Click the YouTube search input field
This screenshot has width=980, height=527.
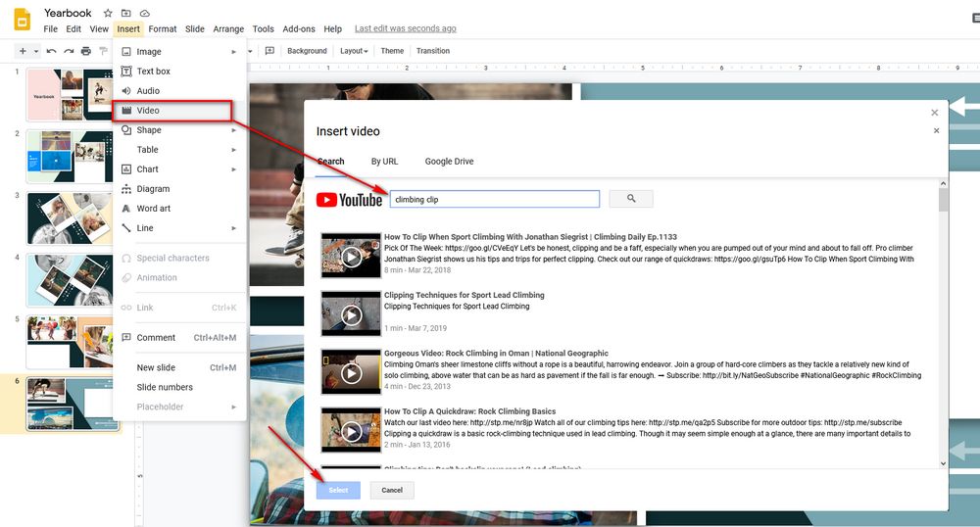(494, 199)
